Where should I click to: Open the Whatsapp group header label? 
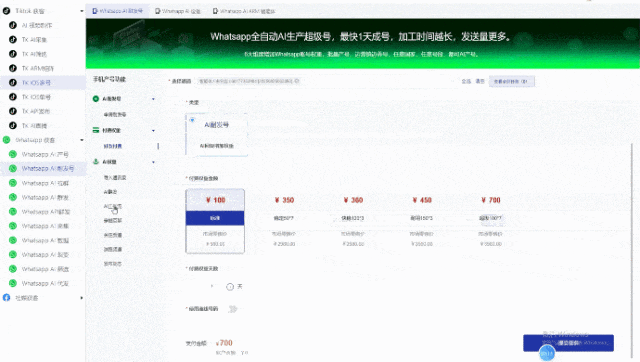pos(35,140)
